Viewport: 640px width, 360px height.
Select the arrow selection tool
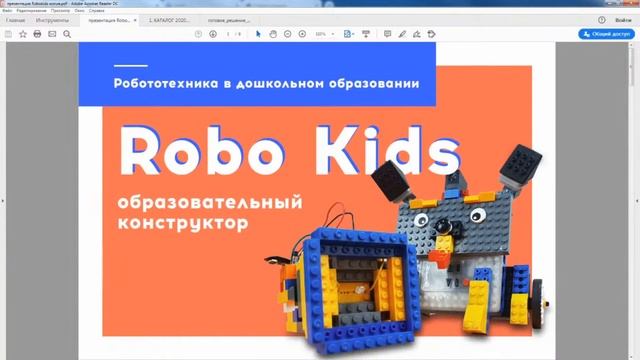258,34
